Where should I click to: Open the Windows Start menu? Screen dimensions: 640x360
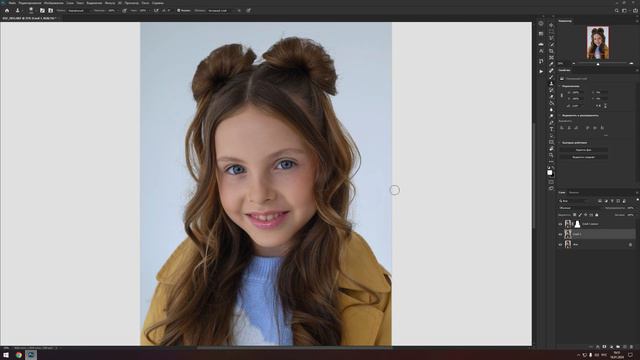coord(6,355)
